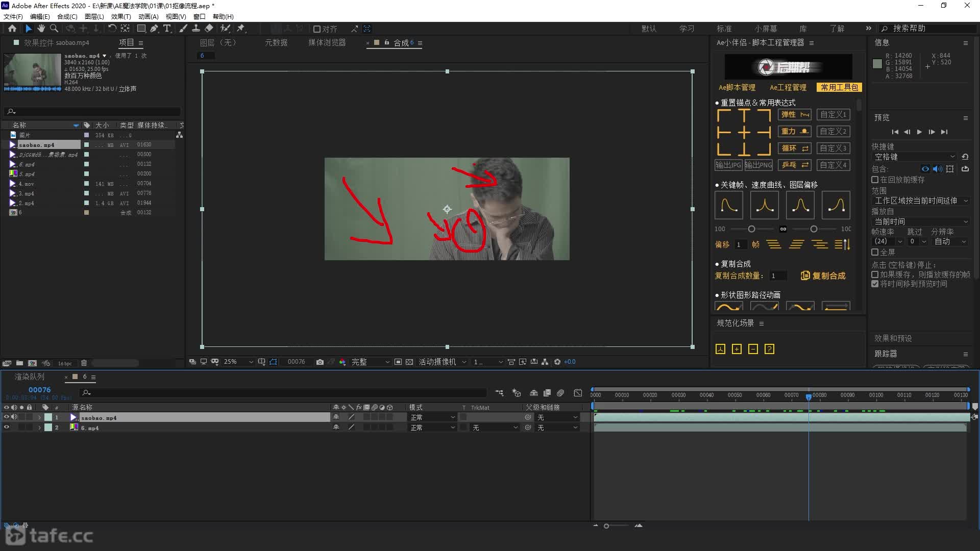Enable 全屏 full screen checkbox
The image size is (980, 551).
pyautogui.click(x=875, y=252)
